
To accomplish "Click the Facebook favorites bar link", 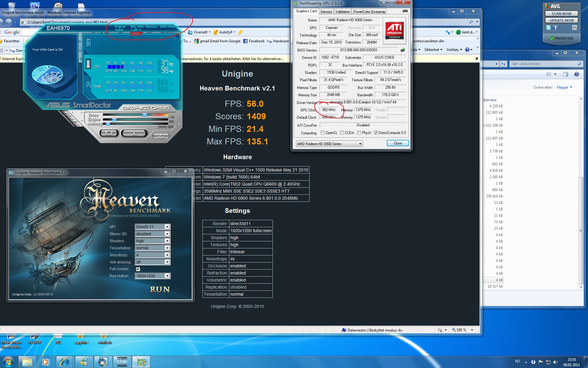I will coord(254,41).
